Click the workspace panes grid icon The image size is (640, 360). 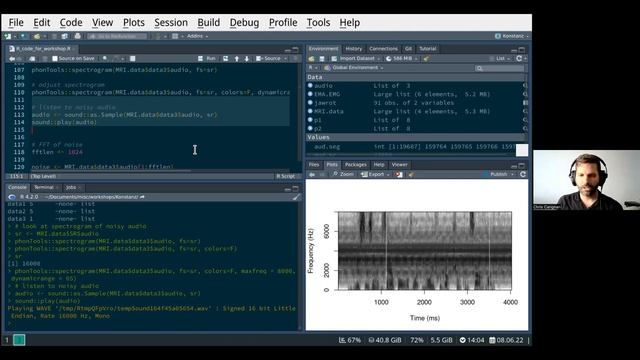pos(175,36)
